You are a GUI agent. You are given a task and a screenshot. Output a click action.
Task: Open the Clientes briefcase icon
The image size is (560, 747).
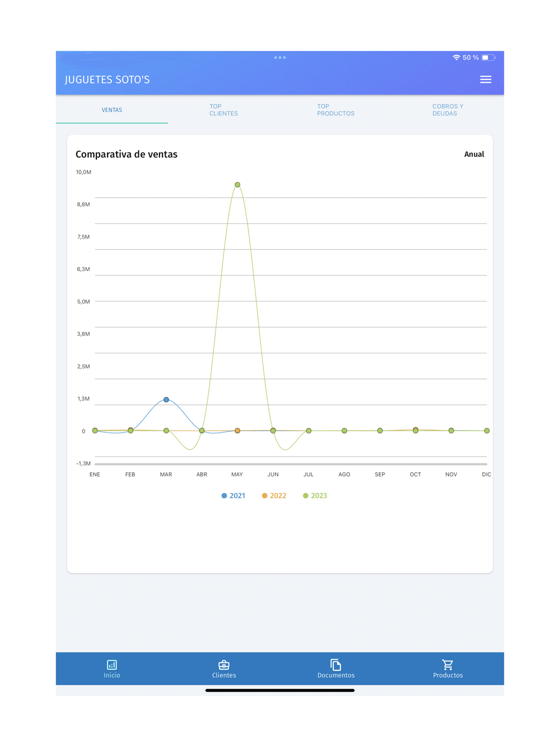pyautogui.click(x=224, y=665)
